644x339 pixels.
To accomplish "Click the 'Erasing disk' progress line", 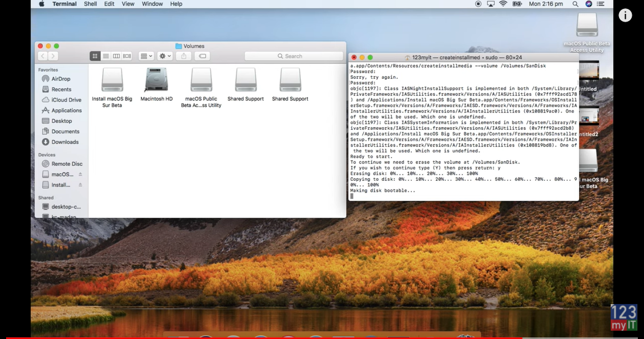I will click(x=414, y=174).
